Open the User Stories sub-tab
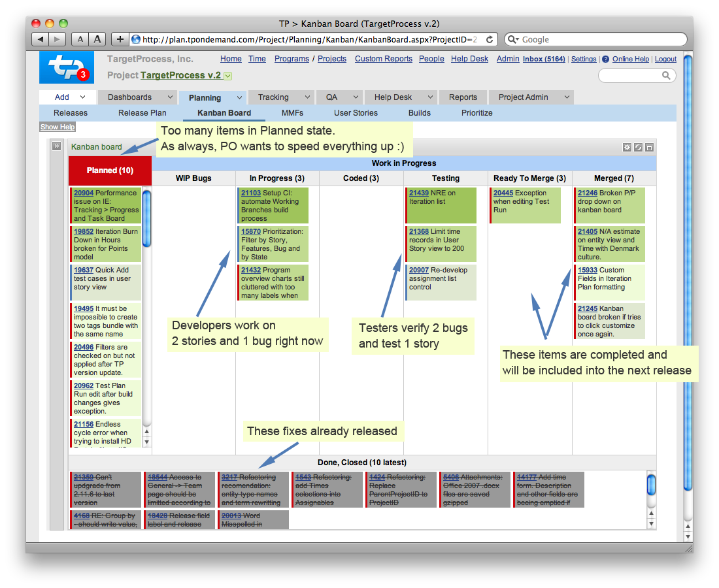Screen dimensions: 719x588 coord(356,113)
